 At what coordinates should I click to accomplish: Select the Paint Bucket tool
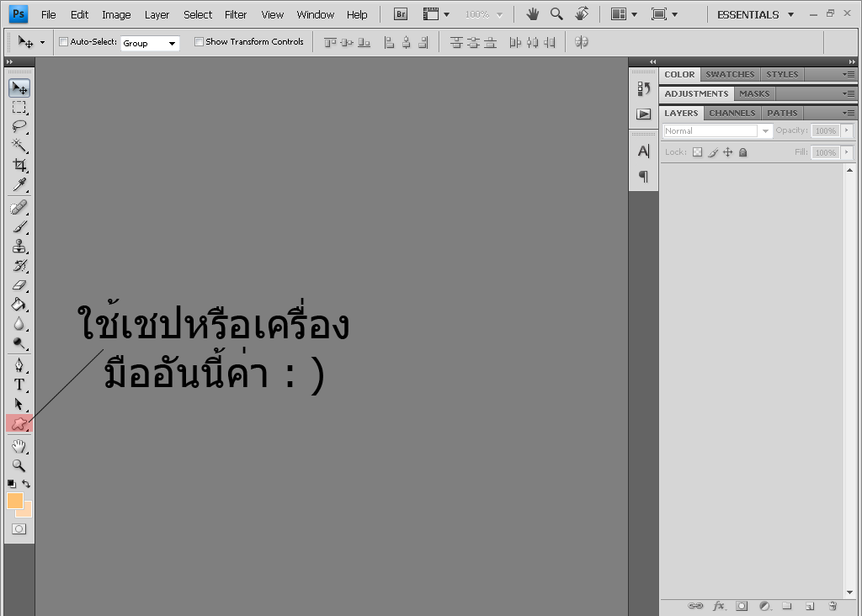coord(19,305)
